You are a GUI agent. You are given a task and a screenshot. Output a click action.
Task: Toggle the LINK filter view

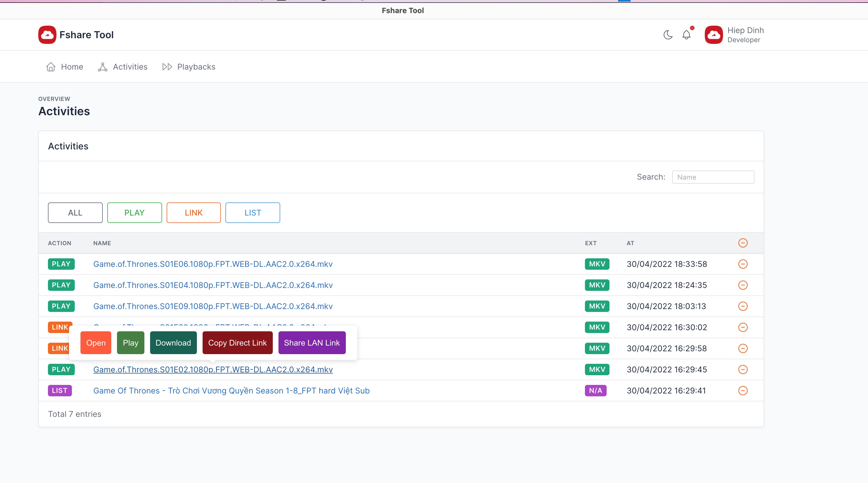(193, 212)
